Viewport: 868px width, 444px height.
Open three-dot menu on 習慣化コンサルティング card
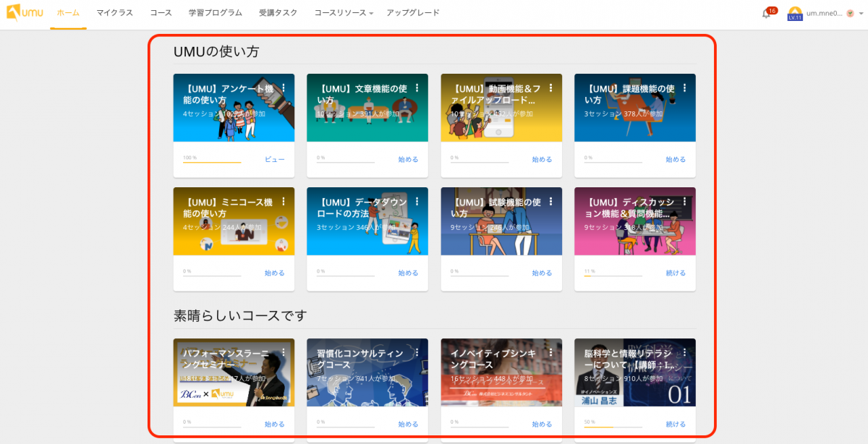[x=417, y=353]
